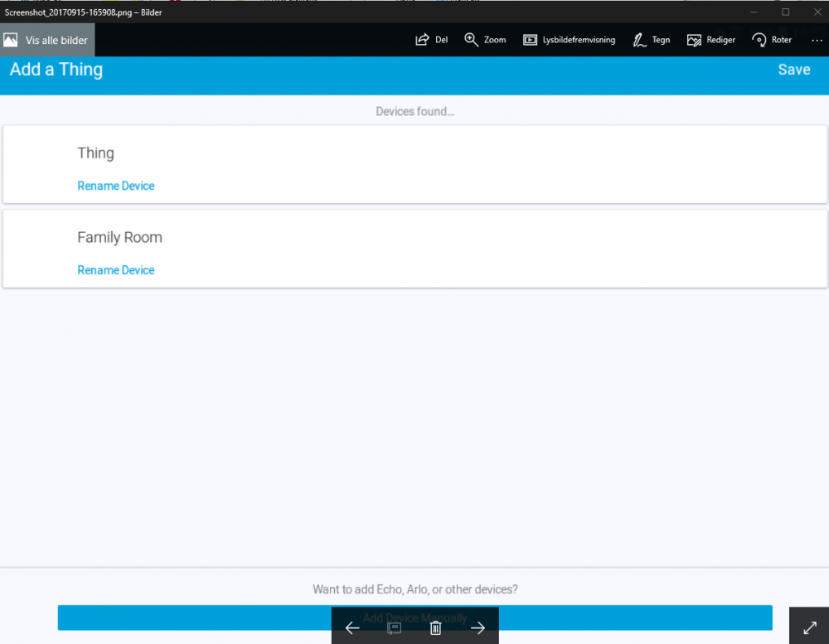The image size is (829, 644).
Task: Go to previous image with left arrow
Action: point(352,628)
